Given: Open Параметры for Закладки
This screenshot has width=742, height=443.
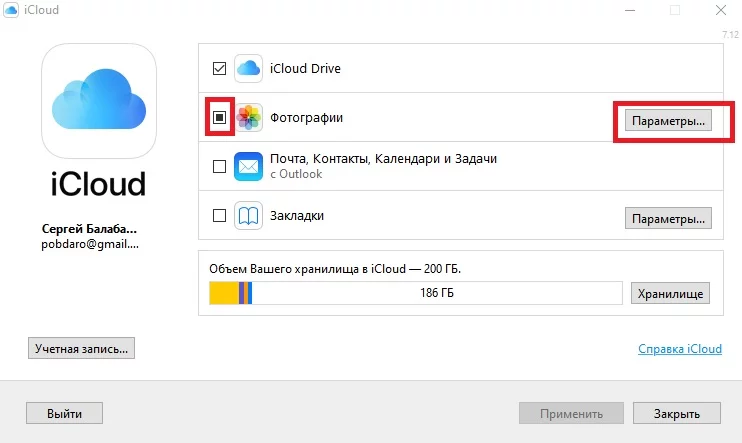Looking at the screenshot, I should tap(668, 218).
